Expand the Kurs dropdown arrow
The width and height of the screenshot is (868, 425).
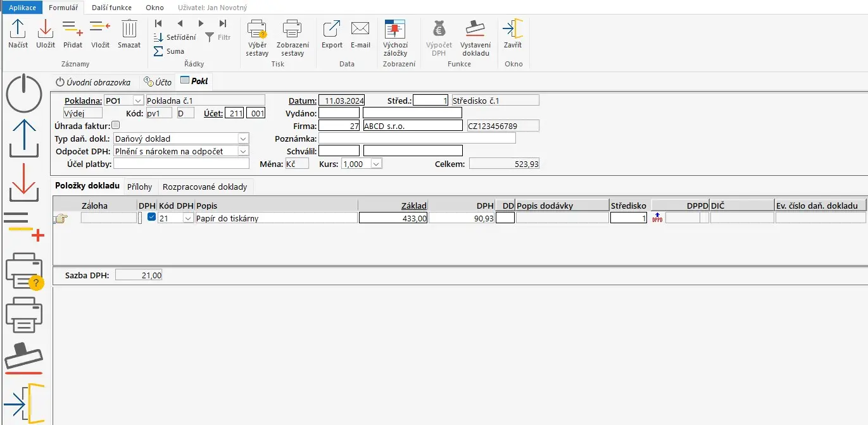376,164
